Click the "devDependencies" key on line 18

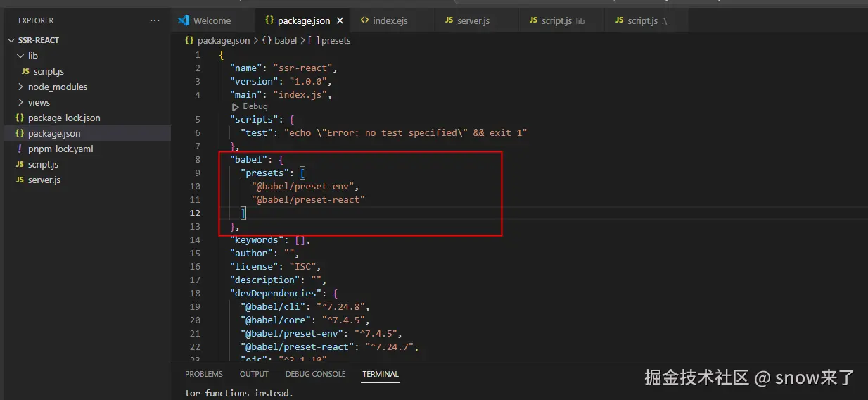pyautogui.click(x=276, y=294)
